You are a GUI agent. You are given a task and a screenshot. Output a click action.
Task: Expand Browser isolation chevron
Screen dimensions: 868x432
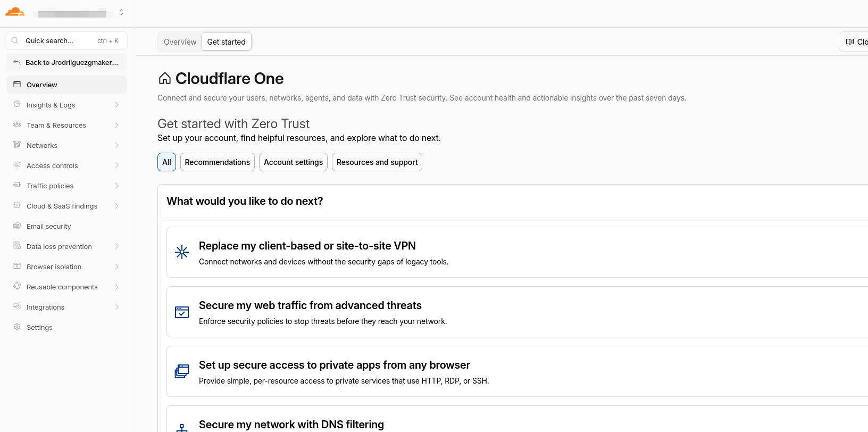pos(116,267)
